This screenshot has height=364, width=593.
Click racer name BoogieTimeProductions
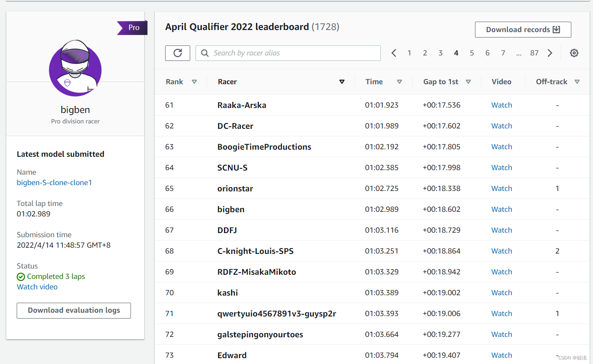point(264,147)
